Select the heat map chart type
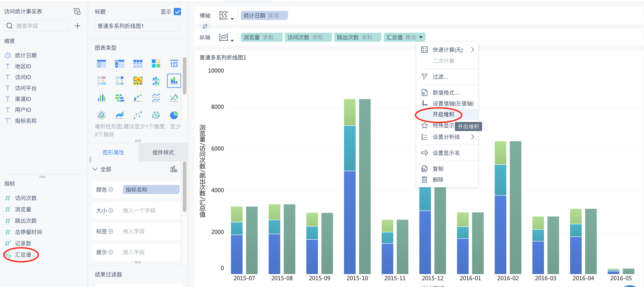Viewport: 644px width, 287px height. (x=138, y=81)
